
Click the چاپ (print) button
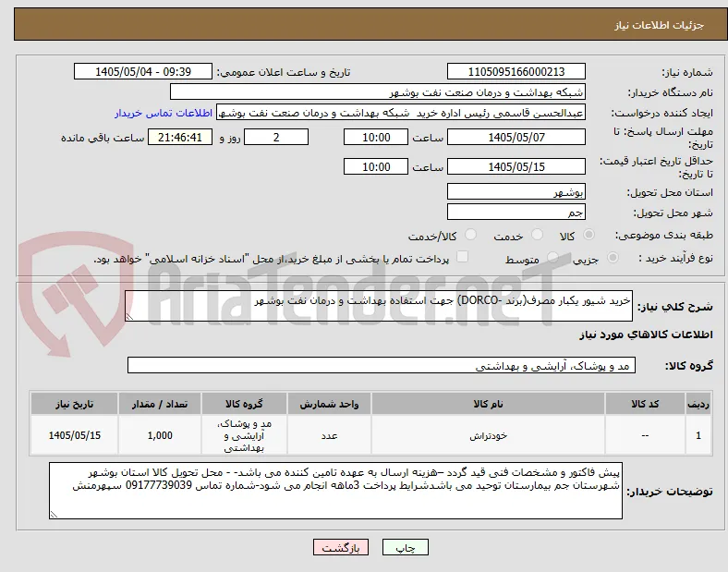pyautogui.click(x=405, y=547)
